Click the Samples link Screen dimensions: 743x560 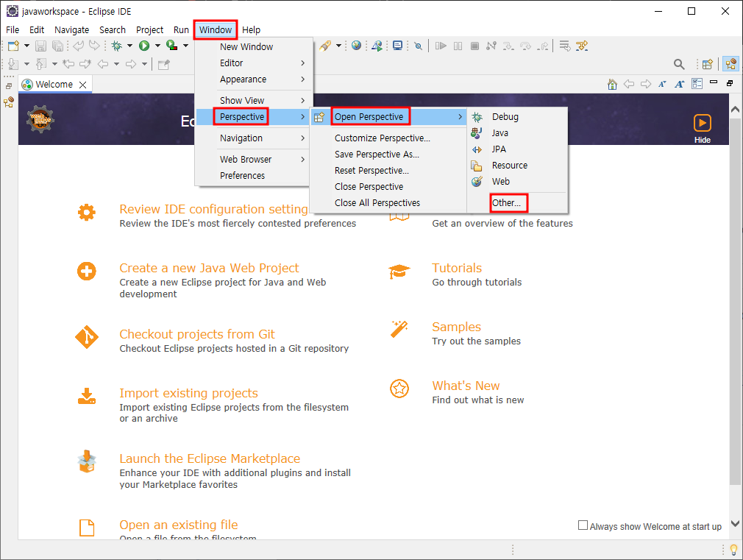coord(456,327)
